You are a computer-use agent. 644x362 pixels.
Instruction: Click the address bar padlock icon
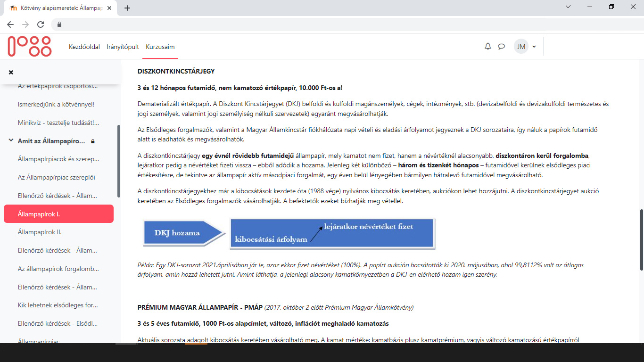[x=59, y=25]
